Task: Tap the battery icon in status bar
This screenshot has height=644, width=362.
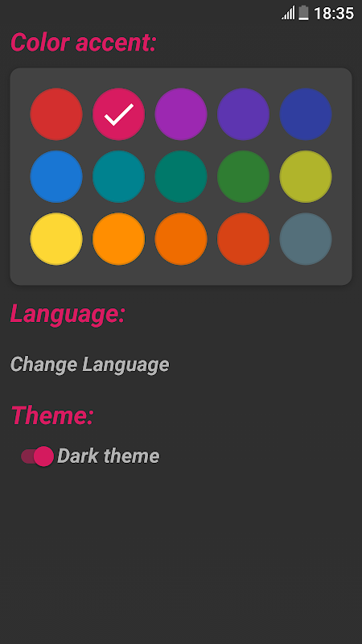Action: tap(303, 13)
